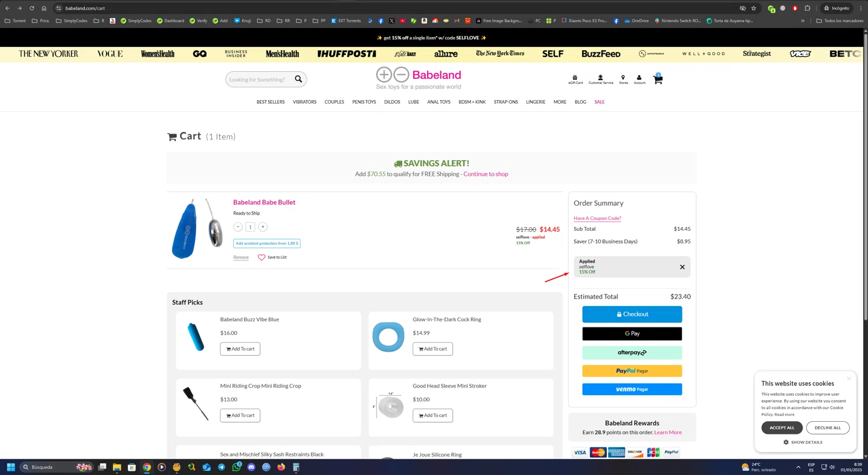Viewport: 868px width, 475px height.
Task: Click Glow-In-The-Dark Cock Ring thumbnail
Action: tap(388, 337)
